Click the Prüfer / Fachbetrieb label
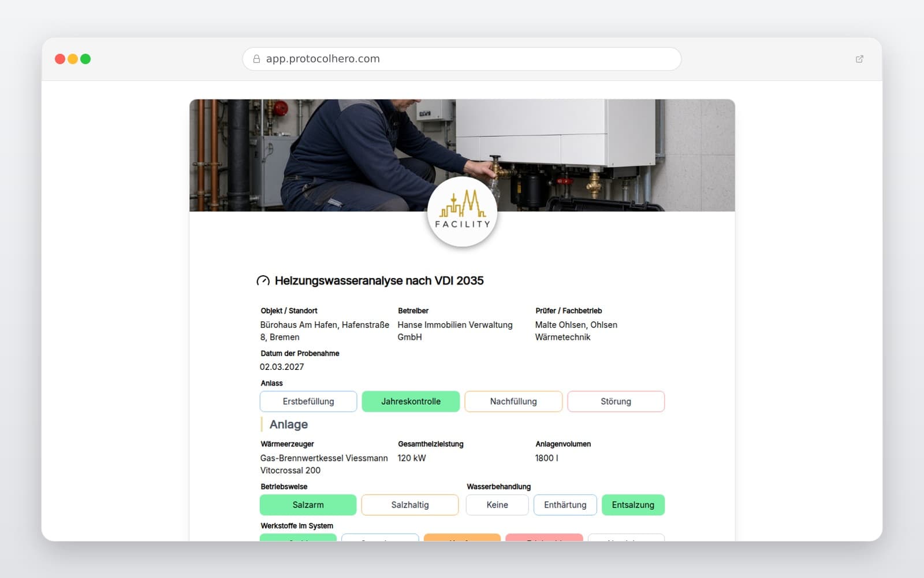 pos(569,311)
